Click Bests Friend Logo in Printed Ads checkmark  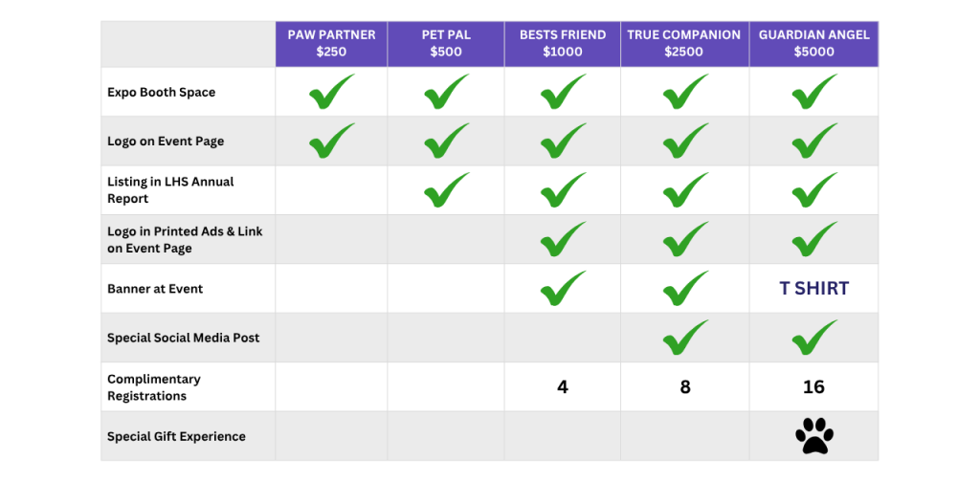[x=563, y=239]
